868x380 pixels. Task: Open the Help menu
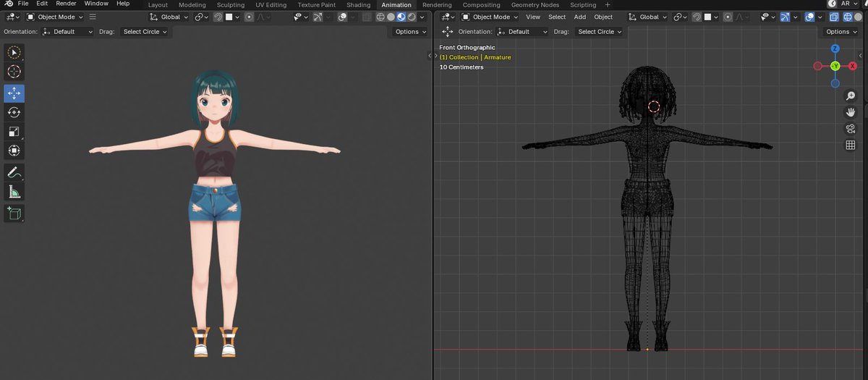pyautogui.click(x=123, y=4)
